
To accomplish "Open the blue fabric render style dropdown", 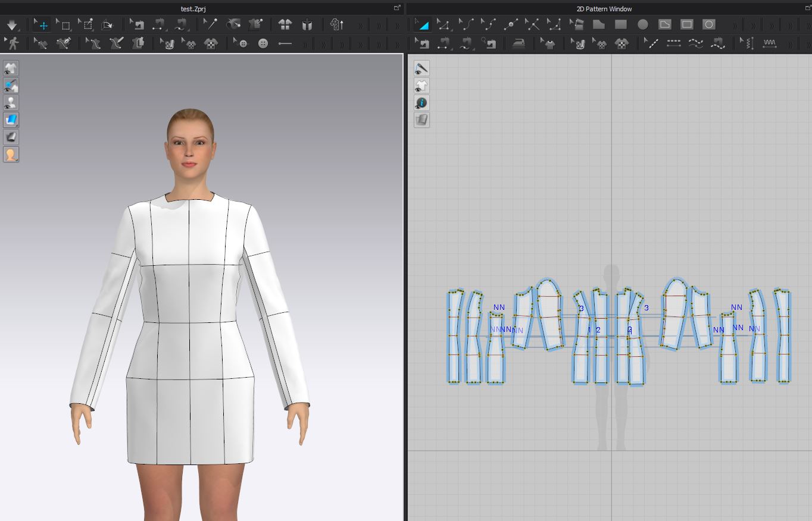I will coord(11,120).
